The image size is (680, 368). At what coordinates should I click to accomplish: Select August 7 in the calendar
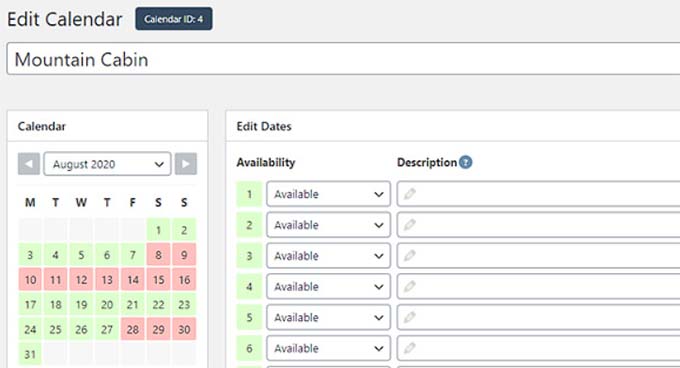pyautogui.click(x=133, y=254)
